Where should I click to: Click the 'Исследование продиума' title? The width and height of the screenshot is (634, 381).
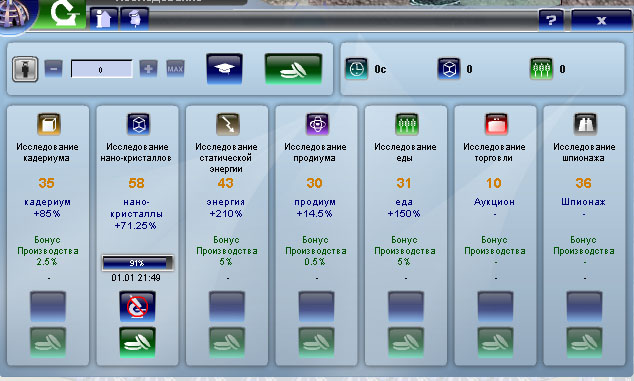(315, 152)
